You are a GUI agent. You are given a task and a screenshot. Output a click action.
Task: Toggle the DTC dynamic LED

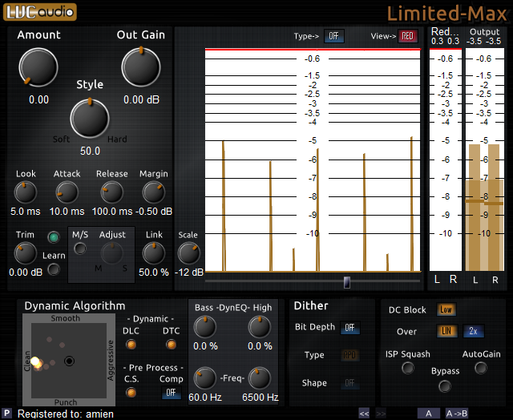(x=171, y=345)
